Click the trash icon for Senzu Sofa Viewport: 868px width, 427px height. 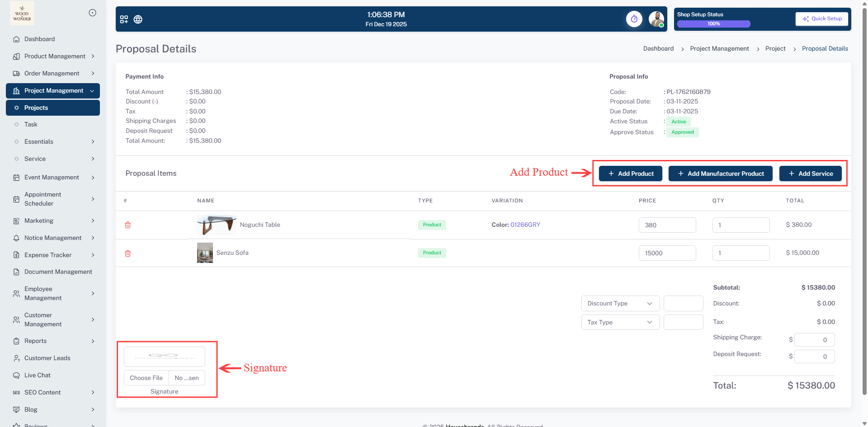tap(128, 253)
